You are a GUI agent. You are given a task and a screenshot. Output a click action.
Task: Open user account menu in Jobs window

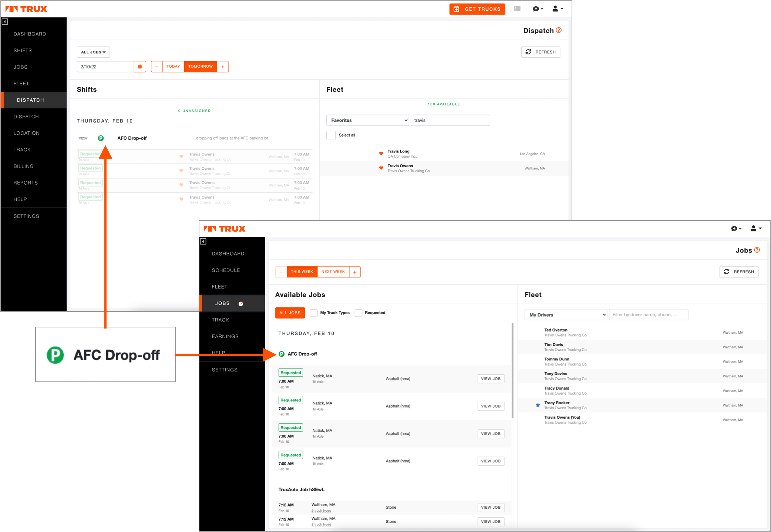coord(756,229)
